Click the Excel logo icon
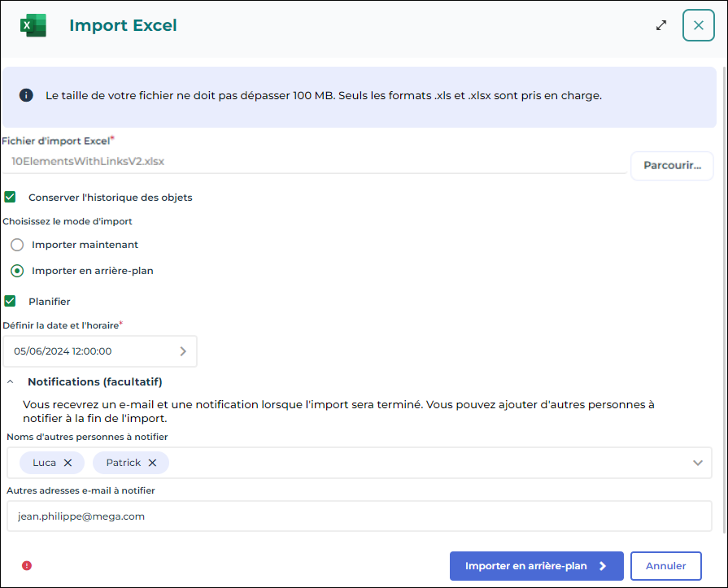This screenshot has height=588, width=728. click(33, 25)
